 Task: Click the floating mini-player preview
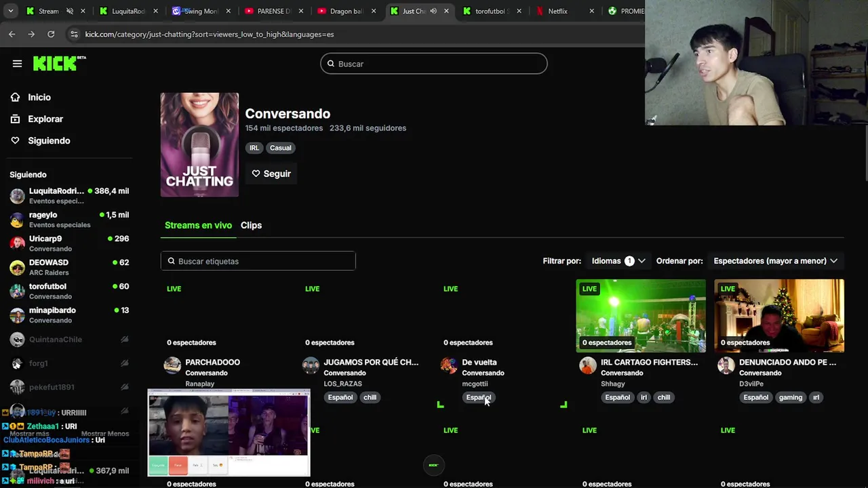coord(229,432)
